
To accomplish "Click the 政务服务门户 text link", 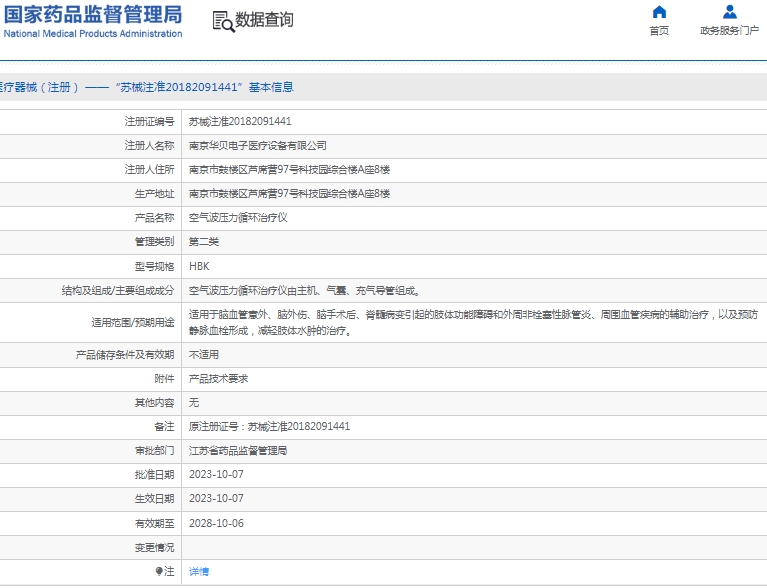I will click(x=729, y=31).
